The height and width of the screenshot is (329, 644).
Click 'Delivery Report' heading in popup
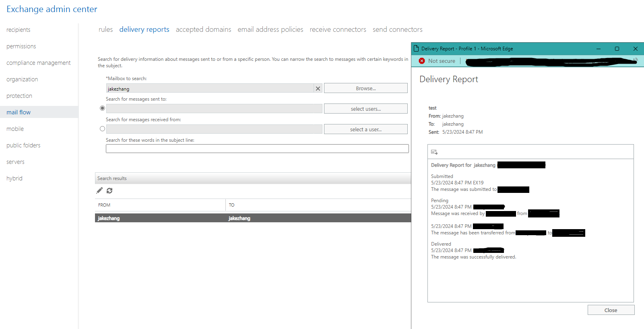449,79
